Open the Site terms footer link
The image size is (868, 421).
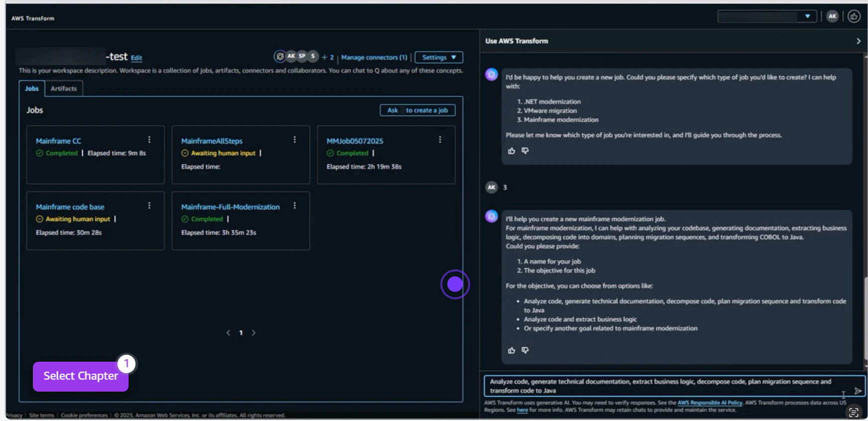pos(41,415)
